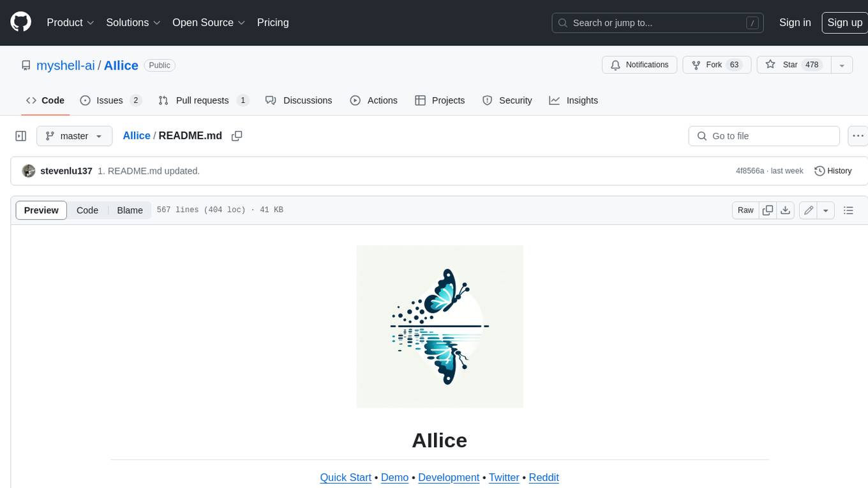Copy the README.md file path
Viewport: 868px width, 488px height.
237,136
